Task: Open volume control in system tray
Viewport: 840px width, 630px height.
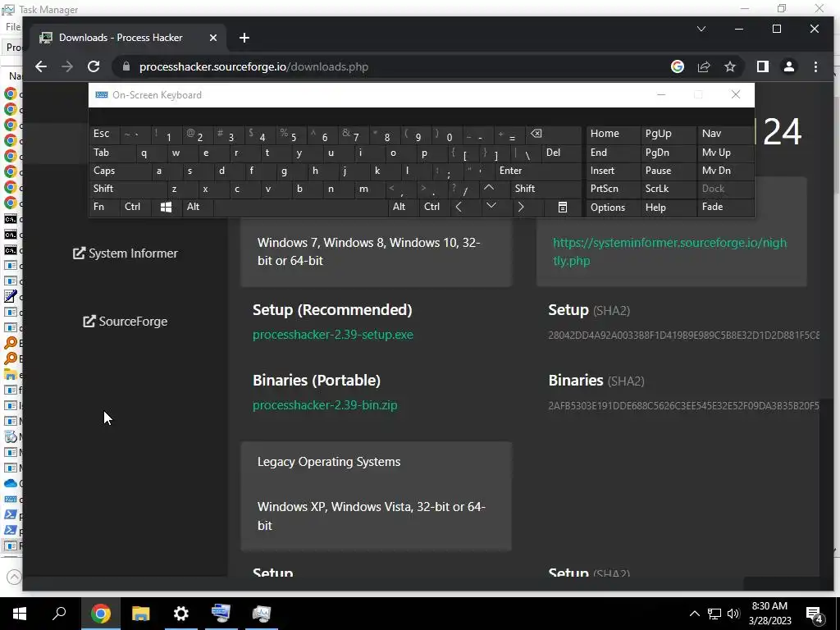Action: coord(733,614)
